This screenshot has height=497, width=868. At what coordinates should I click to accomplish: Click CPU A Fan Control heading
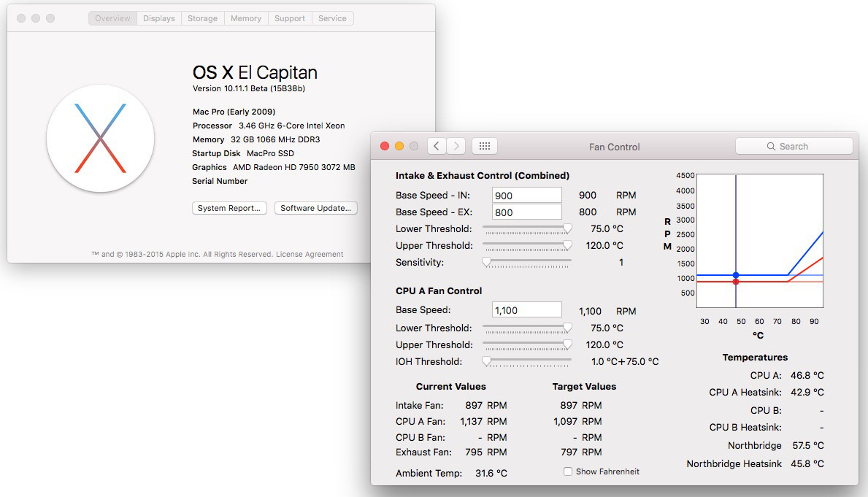coord(439,290)
